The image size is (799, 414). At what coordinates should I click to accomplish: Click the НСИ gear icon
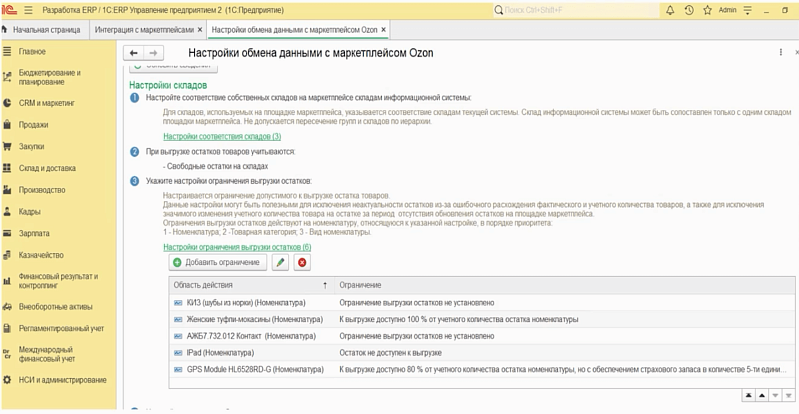[7, 380]
